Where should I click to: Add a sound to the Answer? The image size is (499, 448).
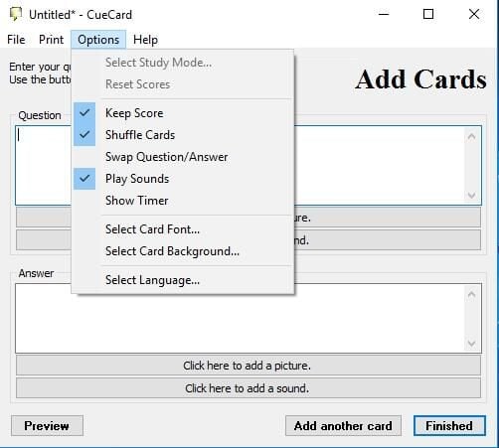coord(249,388)
